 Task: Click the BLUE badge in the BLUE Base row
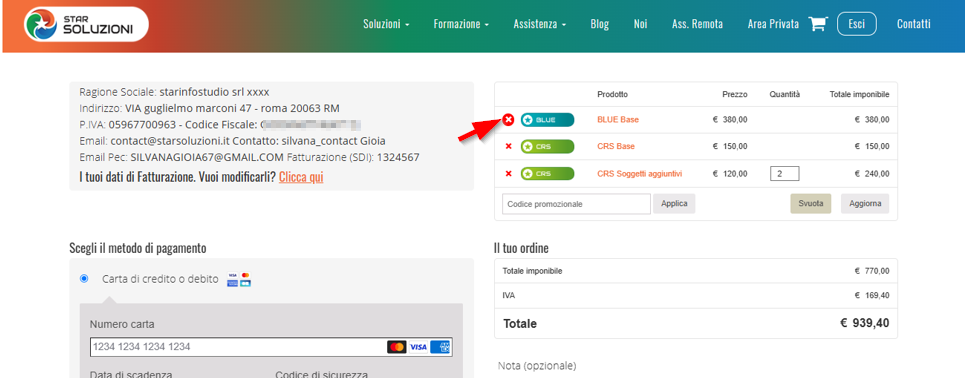coord(547,119)
